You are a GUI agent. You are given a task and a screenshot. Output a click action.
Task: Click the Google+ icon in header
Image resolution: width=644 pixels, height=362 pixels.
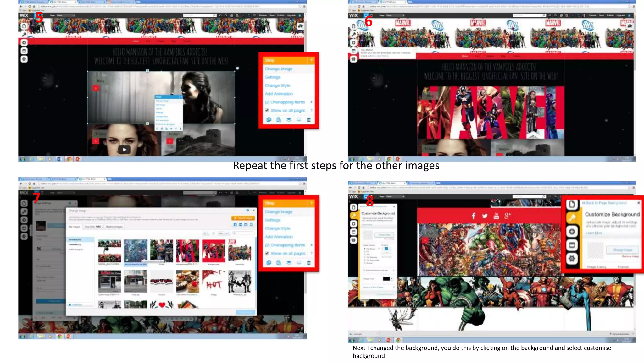[508, 216]
